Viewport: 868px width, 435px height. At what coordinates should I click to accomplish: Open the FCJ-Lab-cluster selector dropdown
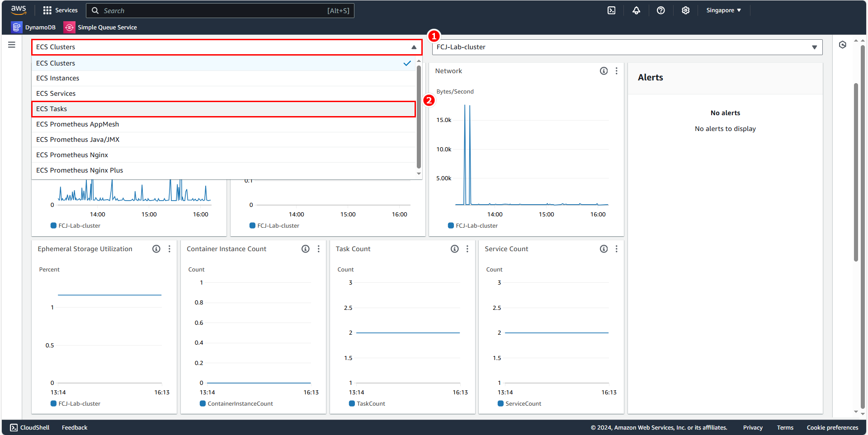pos(627,47)
